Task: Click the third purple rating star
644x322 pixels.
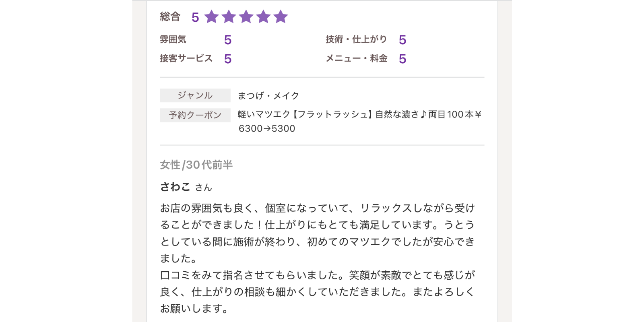Action: [246, 17]
